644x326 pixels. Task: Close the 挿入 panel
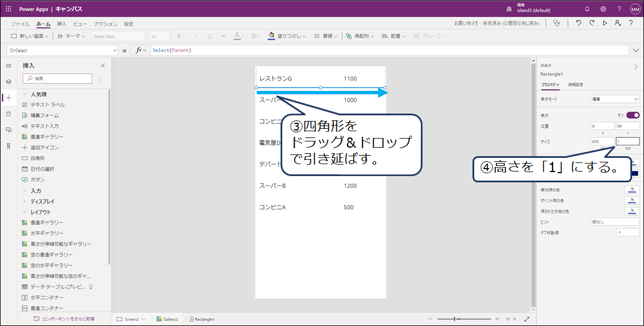tap(103, 66)
